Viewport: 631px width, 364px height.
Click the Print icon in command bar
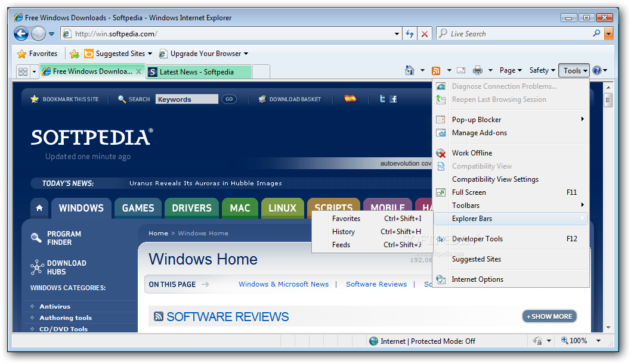tap(478, 70)
